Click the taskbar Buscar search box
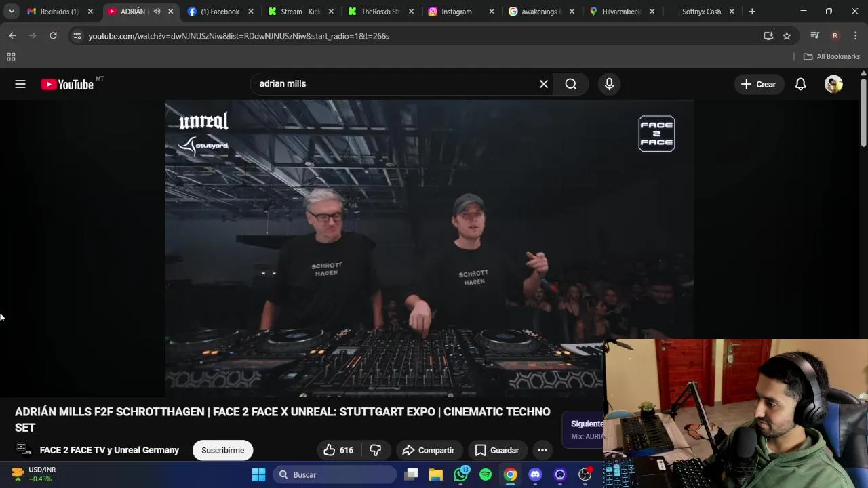The height and width of the screenshot is (488, 868). click(335, 474)
